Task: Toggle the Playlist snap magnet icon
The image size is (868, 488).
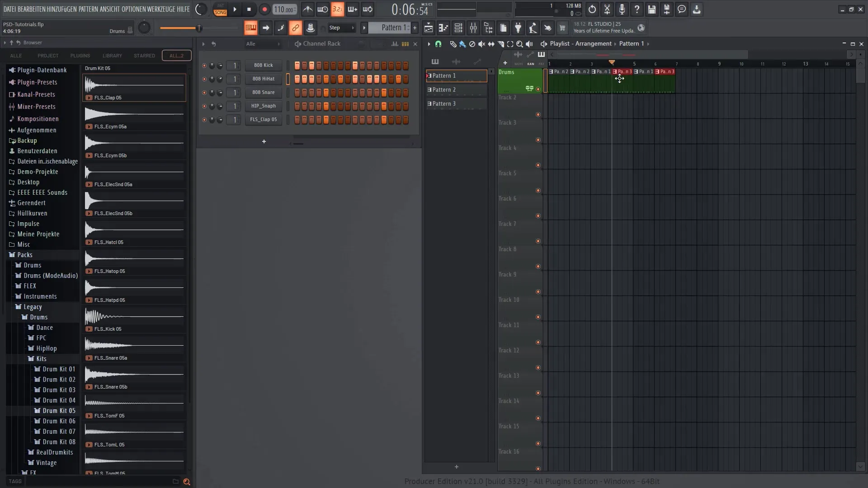Action: (x=438, y=44)
